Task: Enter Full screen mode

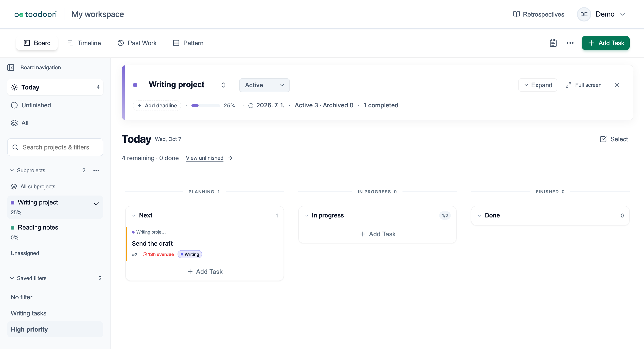Action: 583,85
